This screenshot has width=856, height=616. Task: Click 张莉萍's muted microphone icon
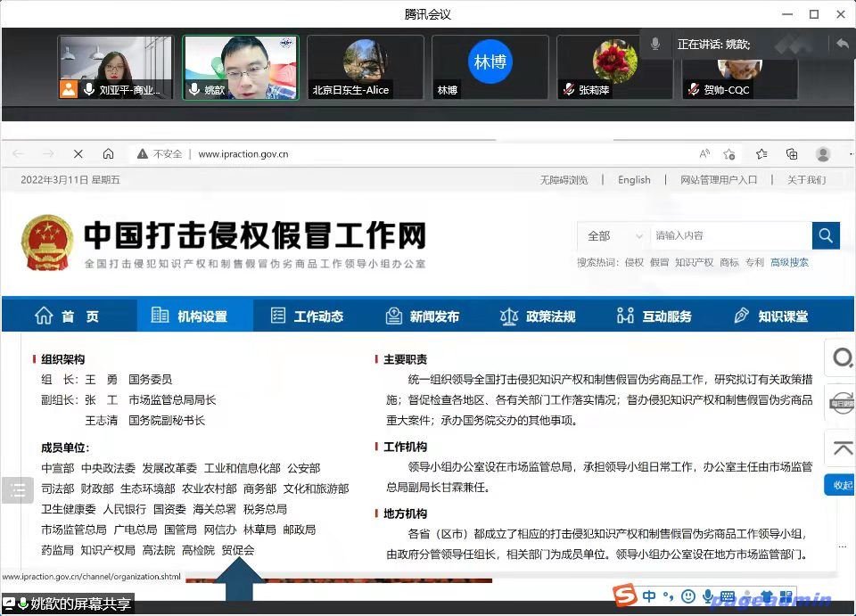tap(569, 89)
